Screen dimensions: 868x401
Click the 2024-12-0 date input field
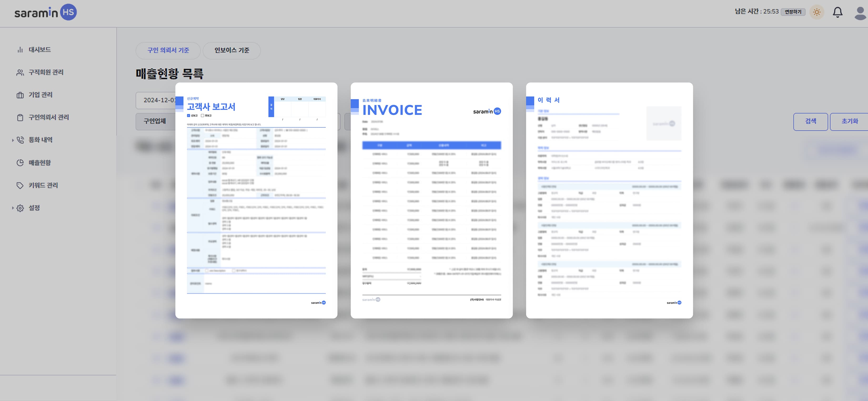156,101
